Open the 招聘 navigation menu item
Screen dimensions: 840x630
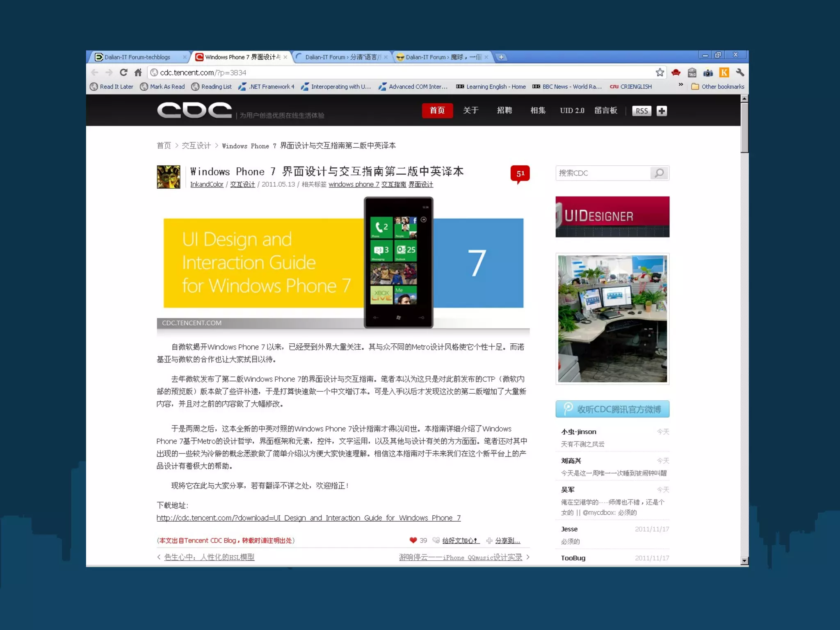(x=504, y=110)
